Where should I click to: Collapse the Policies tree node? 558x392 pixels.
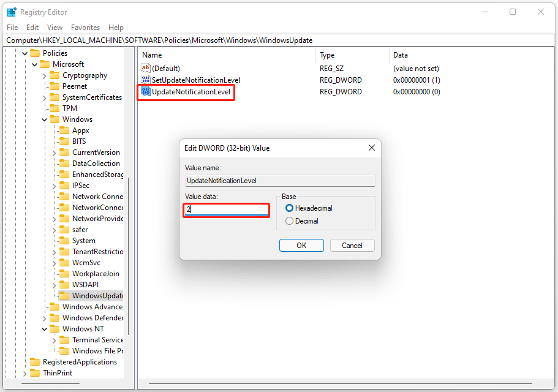(x=25, y=53)
